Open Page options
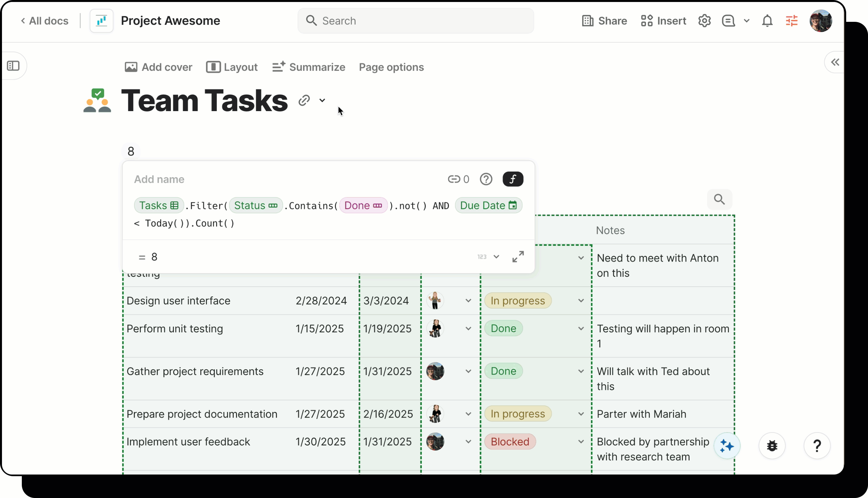 click(391, 67)
